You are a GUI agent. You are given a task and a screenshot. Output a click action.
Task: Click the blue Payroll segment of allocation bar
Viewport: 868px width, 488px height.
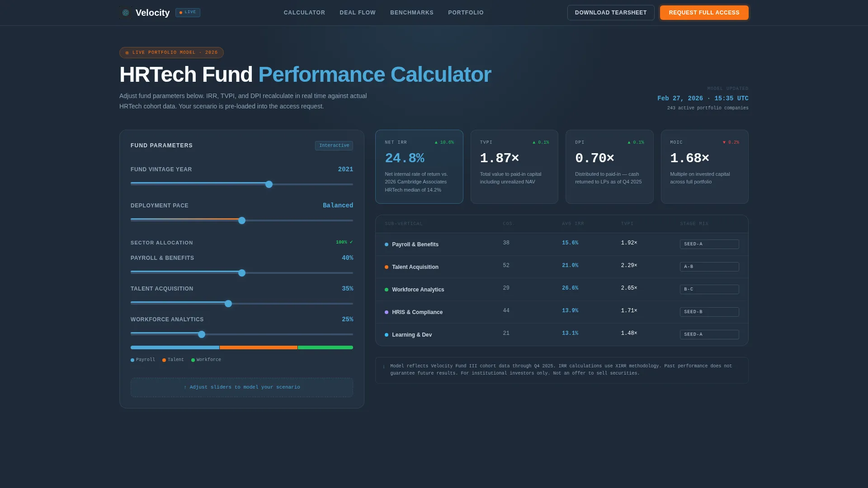(175, 347)
